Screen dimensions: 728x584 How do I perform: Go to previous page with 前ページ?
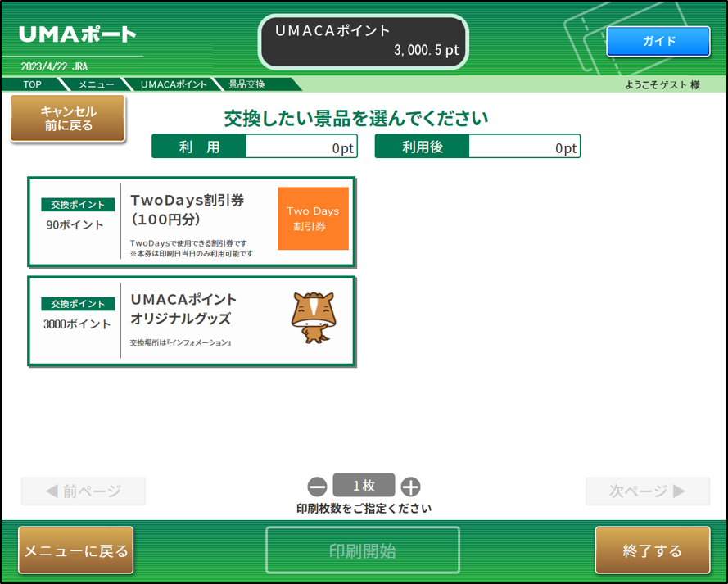coord(83,491)
